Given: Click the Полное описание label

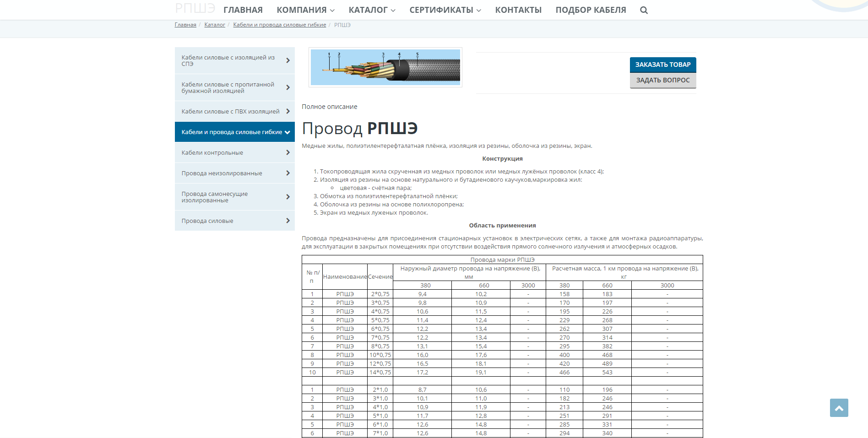Looking at the screenshot, I should 330,107.
